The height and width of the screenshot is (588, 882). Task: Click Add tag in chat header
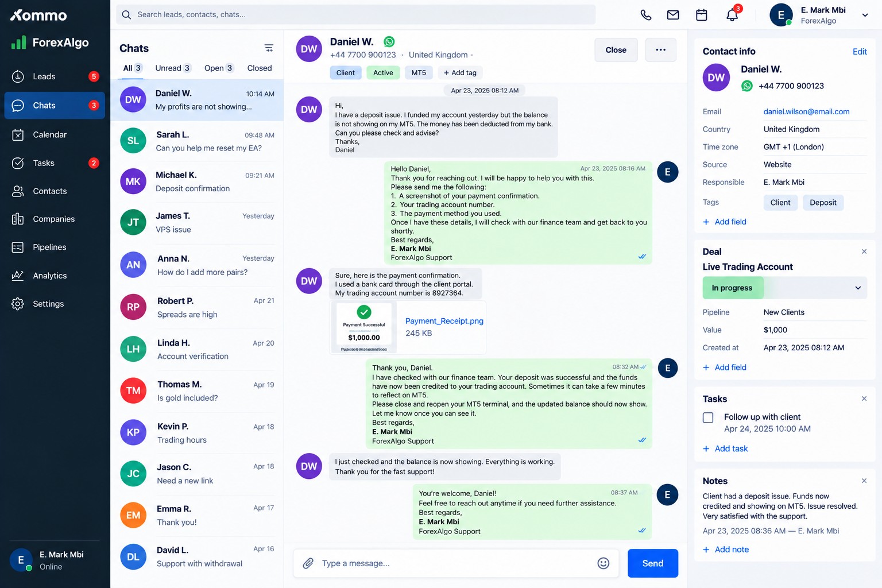pyautogui.click(x=460, y=72)
